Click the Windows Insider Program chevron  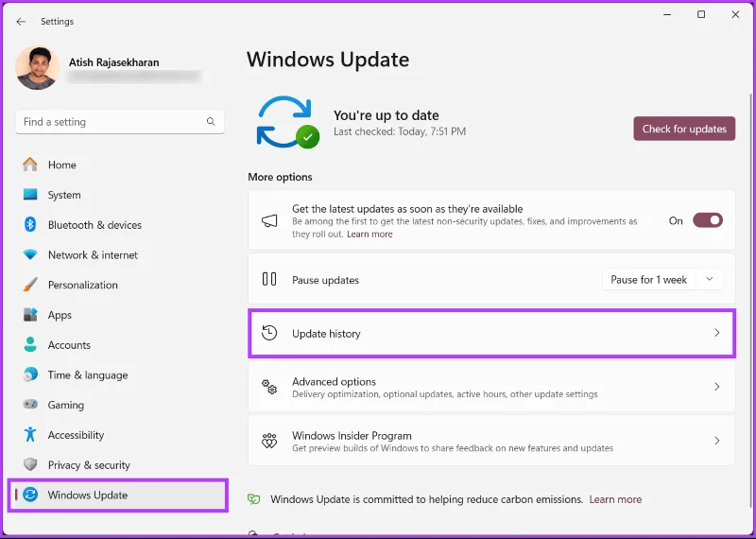pos(717,441)
